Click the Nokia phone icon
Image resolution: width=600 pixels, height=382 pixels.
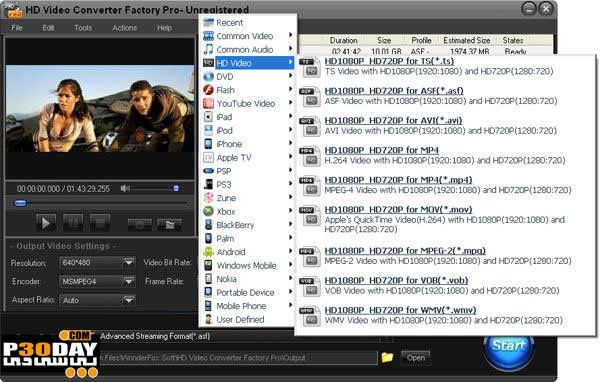click(x=208, y=279)
